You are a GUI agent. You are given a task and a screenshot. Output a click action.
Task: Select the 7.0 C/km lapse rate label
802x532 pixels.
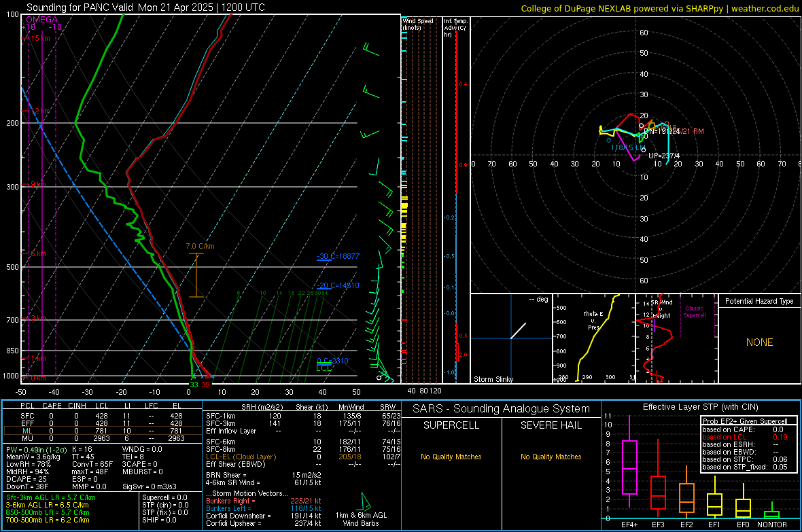pos(200,246)
